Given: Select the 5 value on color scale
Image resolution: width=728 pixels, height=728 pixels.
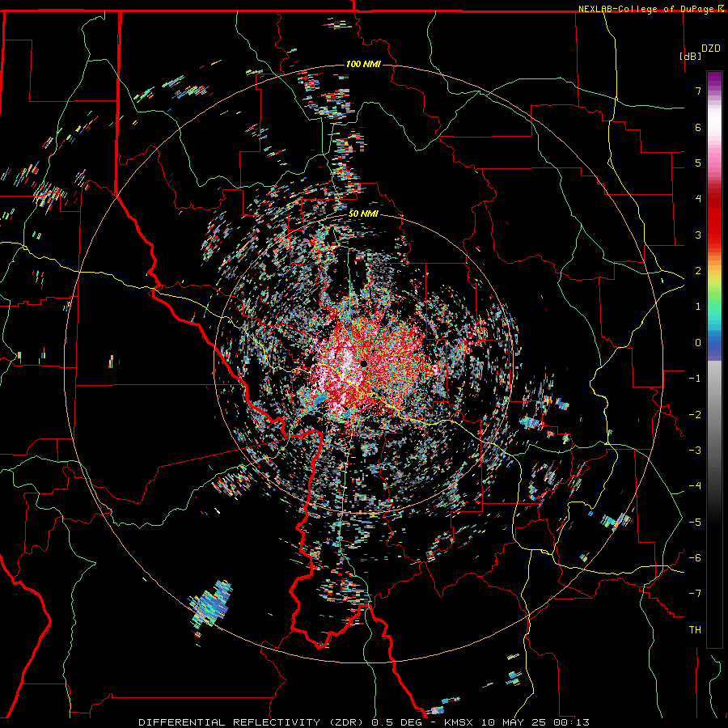Looking at the screenshot, I should click(698, 163).
